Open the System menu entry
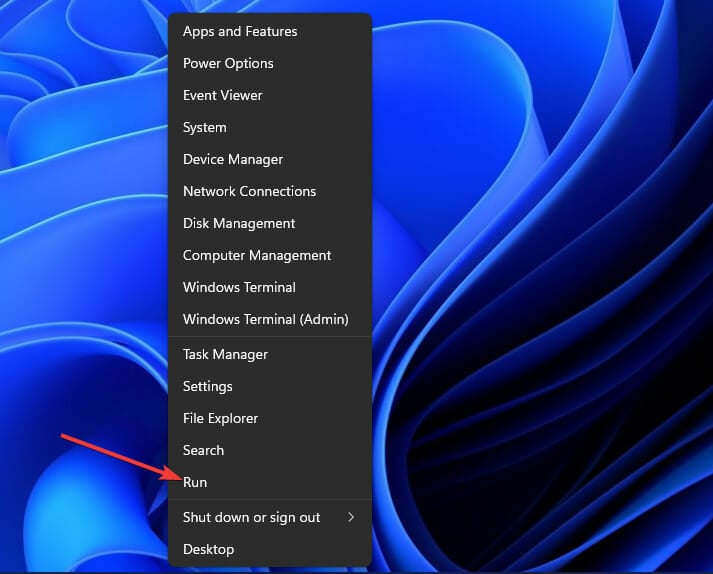The height and width of the screenshot is (574, 713). tap(205, 127)
